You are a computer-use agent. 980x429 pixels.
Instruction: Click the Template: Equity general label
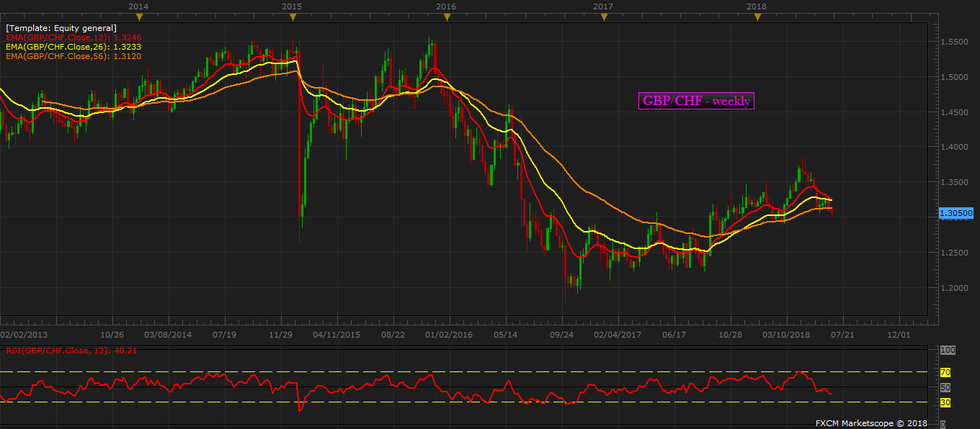(x=61, y=28)
